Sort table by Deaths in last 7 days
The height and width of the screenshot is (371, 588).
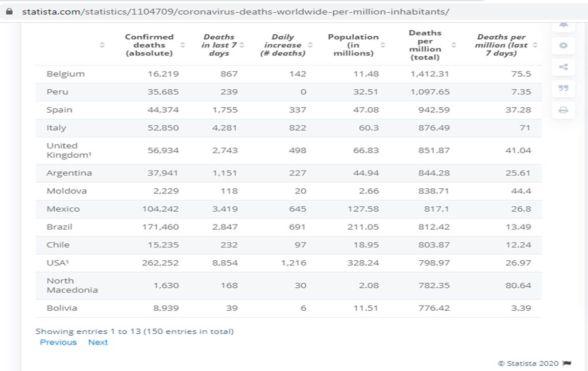[219, 45]
